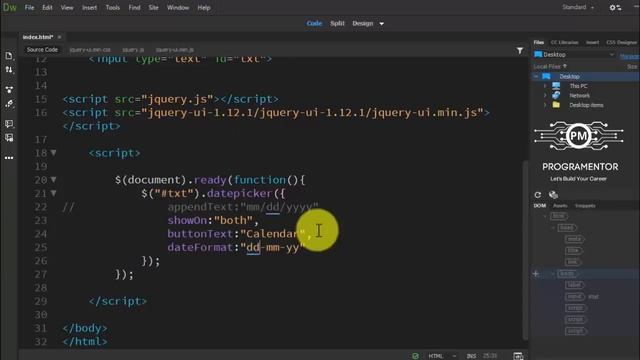Open the jquery.js related file tab
Screen dimensions: 640x360
[x=133, y=50]
